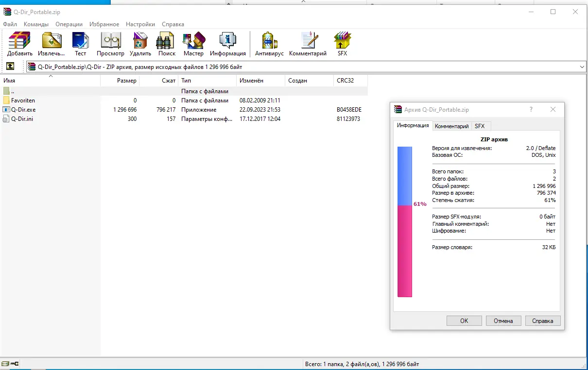This screenshot has width=588, height=370.
Task: Click the Информация toolbar icon
Action: point(228,41)
